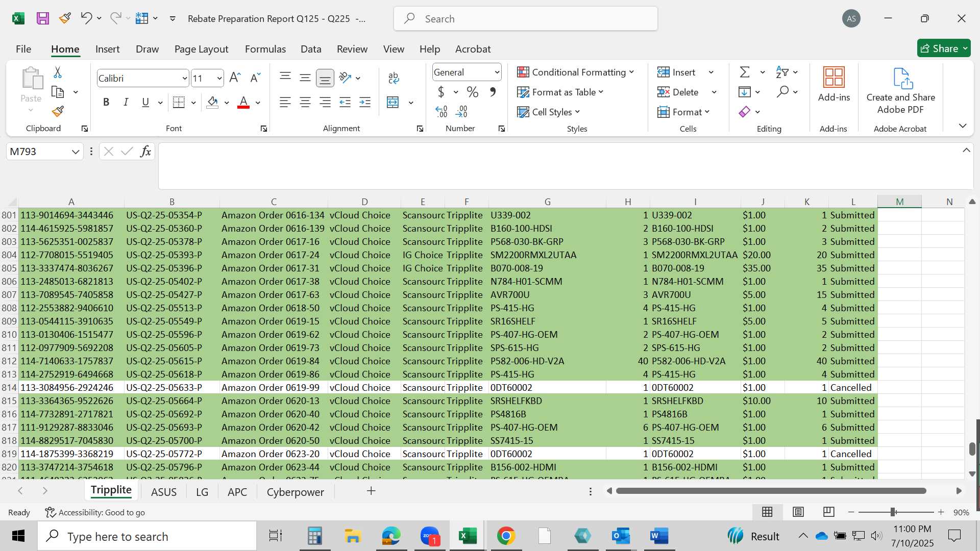980x551 pixels.
Task: Switch to the Formulas ribbon tab
Action: pyautogui.click(x=265, y=49)
